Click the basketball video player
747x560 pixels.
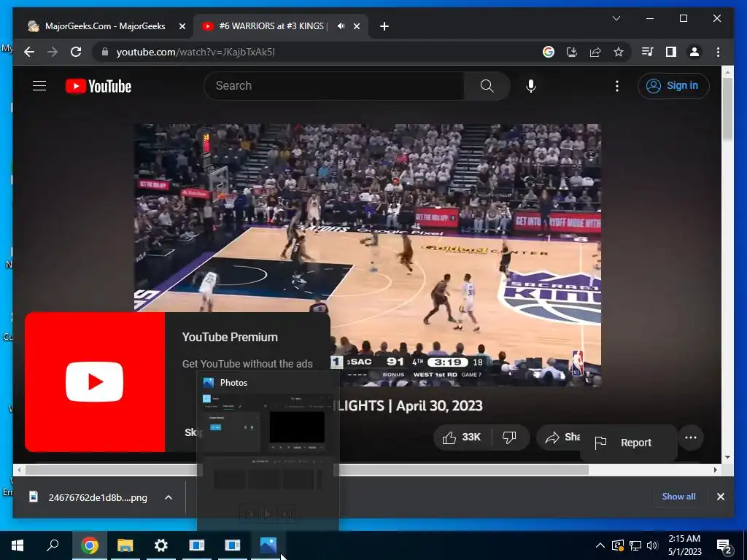368,254
